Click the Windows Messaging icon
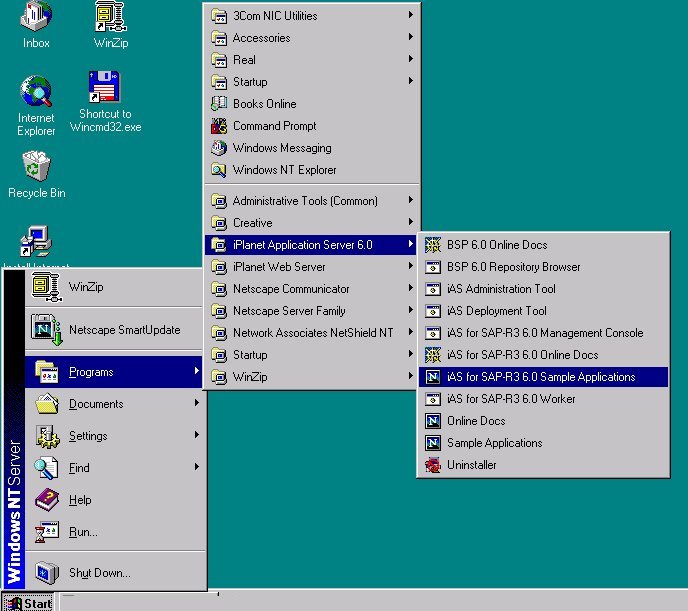Image resolution: width=688 pixels, height=611 pixels. (x=219, y=148)
